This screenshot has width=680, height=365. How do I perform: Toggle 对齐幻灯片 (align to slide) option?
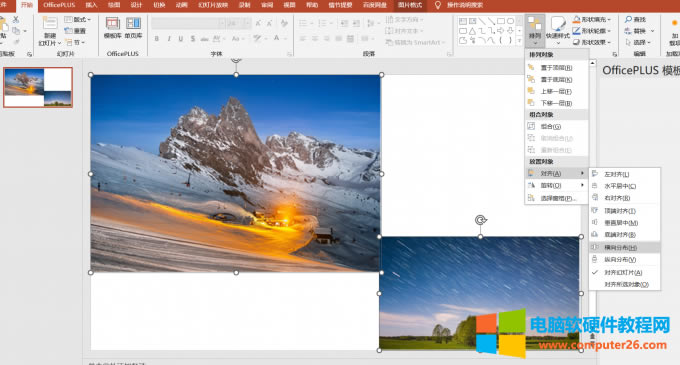coord(624,272)
